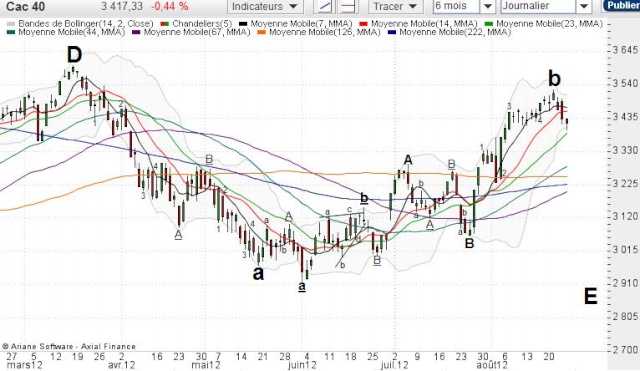The height and width of the screenshot is (371, 640).
Task: Click the 2 805 price axis label
Action: click(625, 316)
